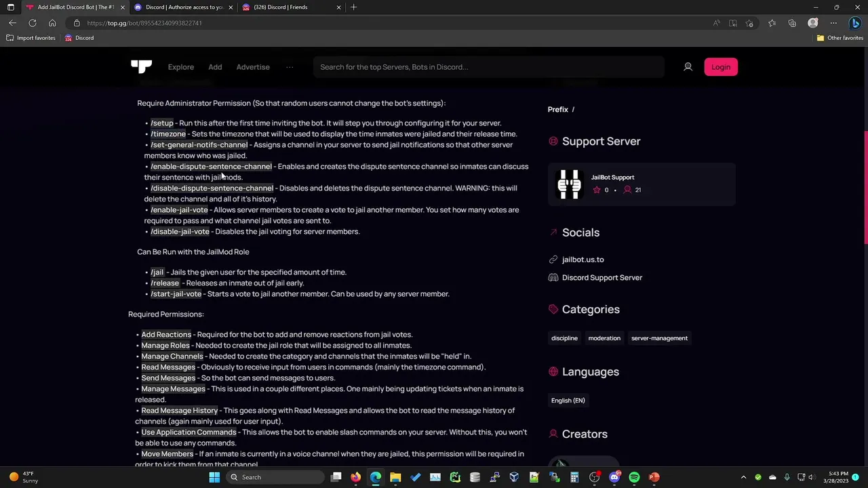The width and height of the screenshot is (868, 488).
Task: Open the Collections icon in Edge toolbar
Action: pos(792,23)
